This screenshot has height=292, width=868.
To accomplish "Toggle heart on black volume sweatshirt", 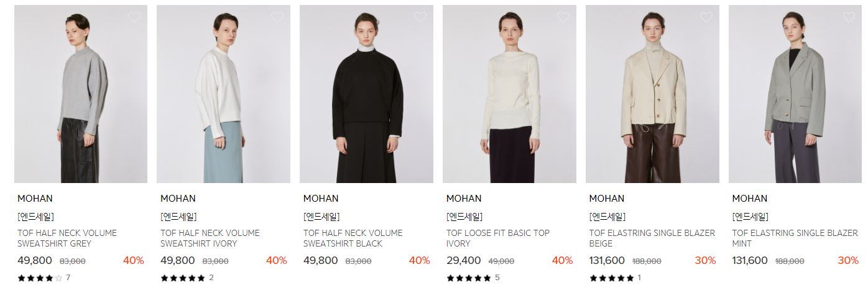I will click(x=420, y=17).
